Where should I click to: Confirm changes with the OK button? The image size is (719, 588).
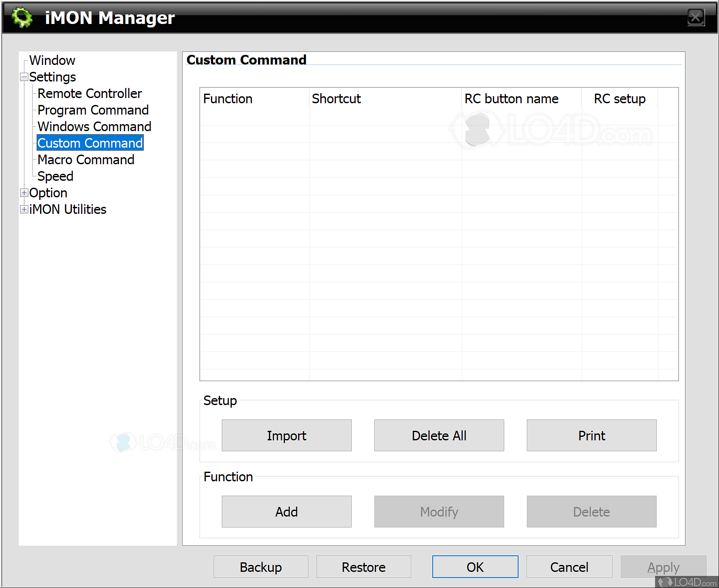475,567
